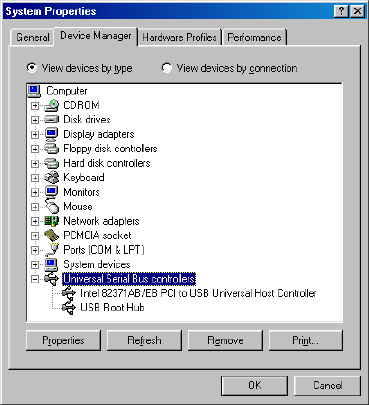Select the "Keyboard" label
Image resolution: width=369 pixels, height=405 pixels.
(84, 178)
